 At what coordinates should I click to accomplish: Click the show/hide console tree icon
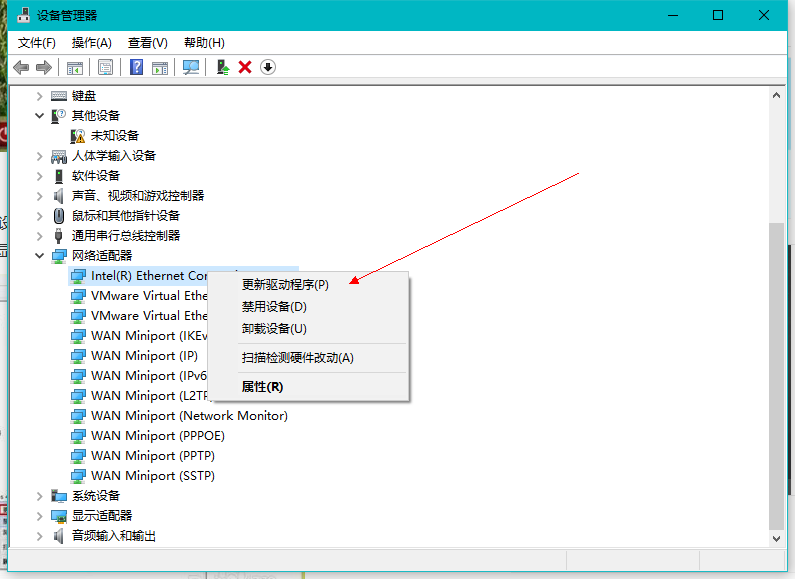74,67
